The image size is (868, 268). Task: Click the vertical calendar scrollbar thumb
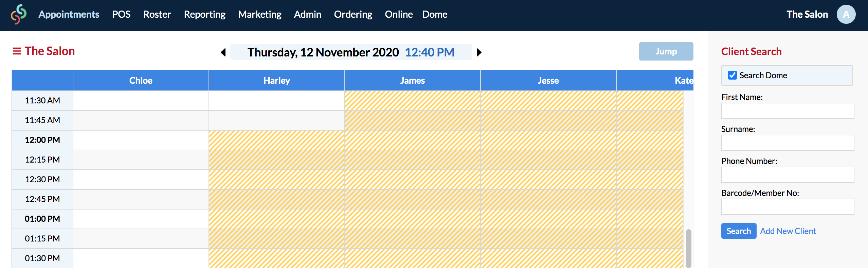(x=688, y=248)
